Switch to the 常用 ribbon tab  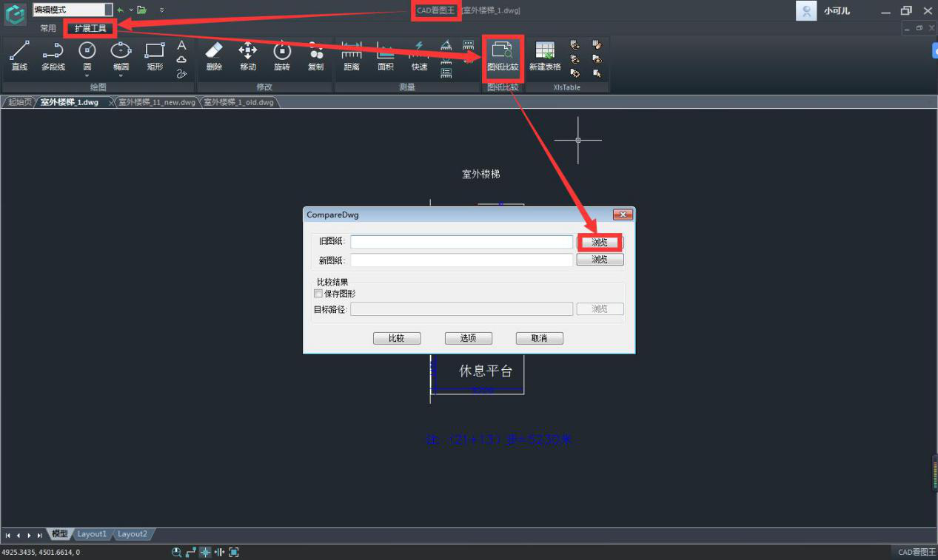point(48,28)
